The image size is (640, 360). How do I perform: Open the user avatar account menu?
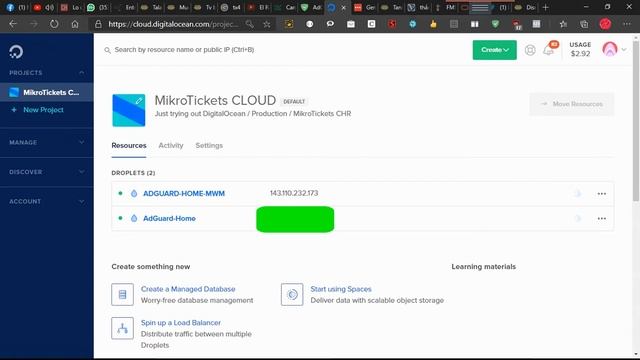[610, 49]
